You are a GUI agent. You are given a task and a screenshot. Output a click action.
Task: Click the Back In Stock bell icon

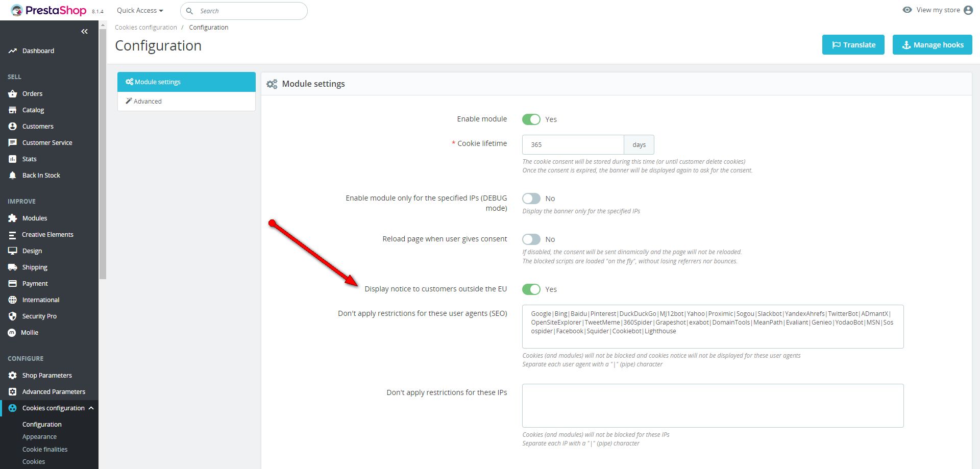(13, 176)
